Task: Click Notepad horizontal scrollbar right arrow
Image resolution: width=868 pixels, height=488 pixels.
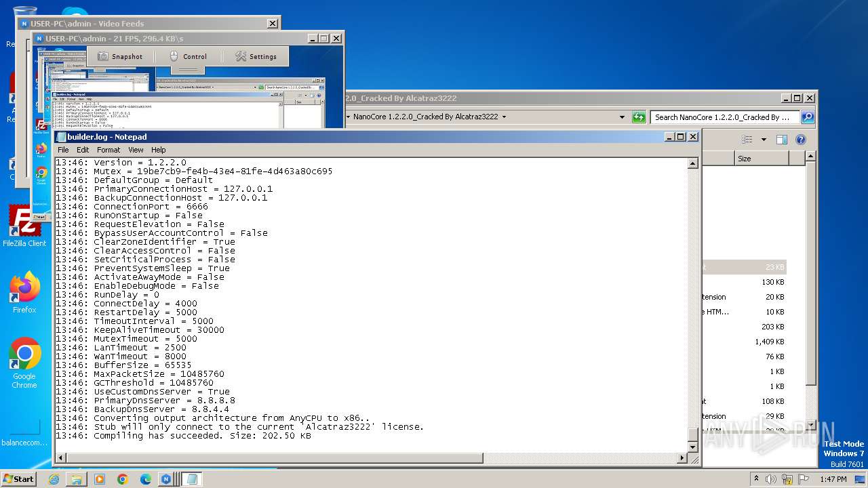Action: (682, 458)
